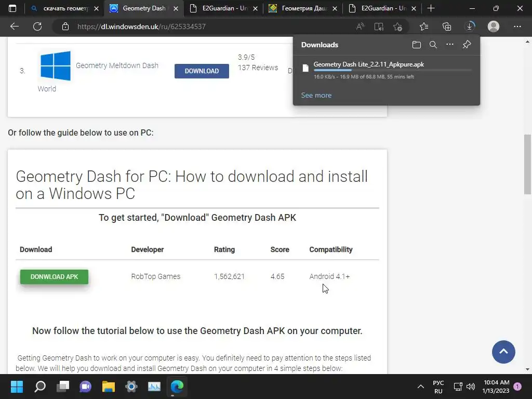Close the 'скачать геометр' tab
The width and height of the screenshot is (532, 399).
point(96,8)
